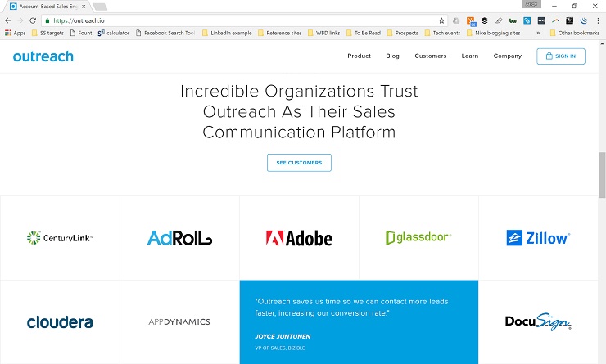The width and height of the screenshot is (606, 364).
Task: Open the black square extension icon
Action: pos(570,20)
